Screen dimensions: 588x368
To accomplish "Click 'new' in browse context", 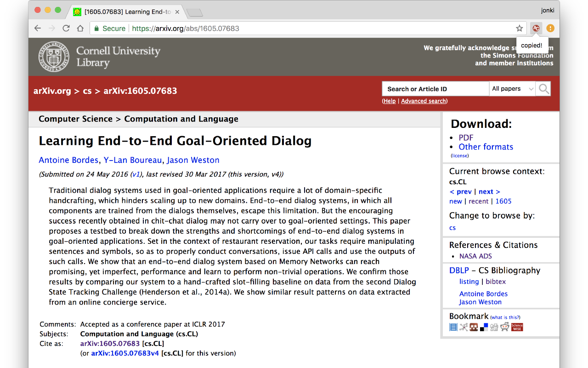I will 456,201.
